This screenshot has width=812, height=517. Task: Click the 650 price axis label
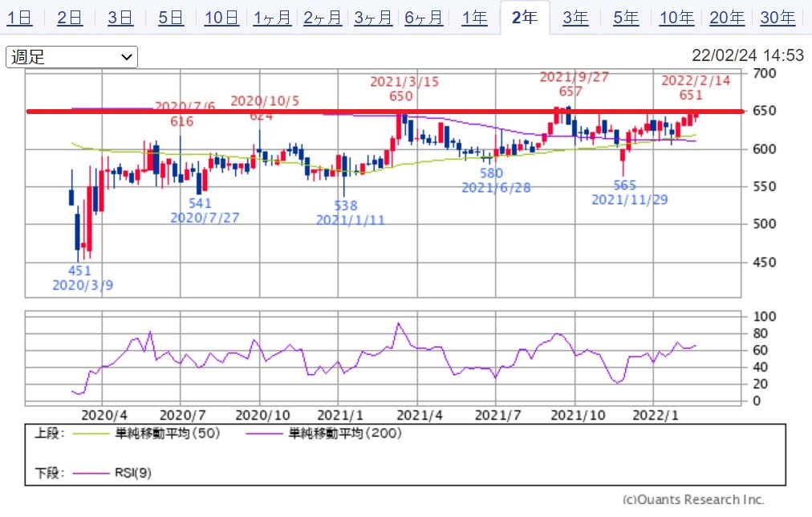click(x=765, y=111)
